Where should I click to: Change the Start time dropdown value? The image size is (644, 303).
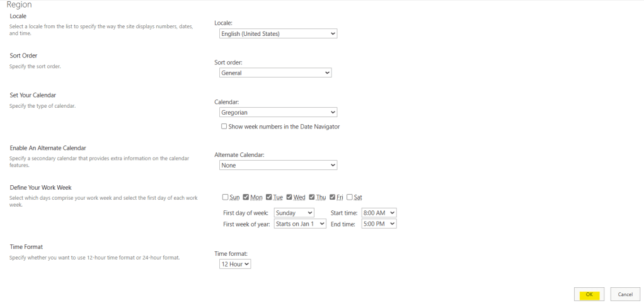pyautogui.click(x=379, y=213)
